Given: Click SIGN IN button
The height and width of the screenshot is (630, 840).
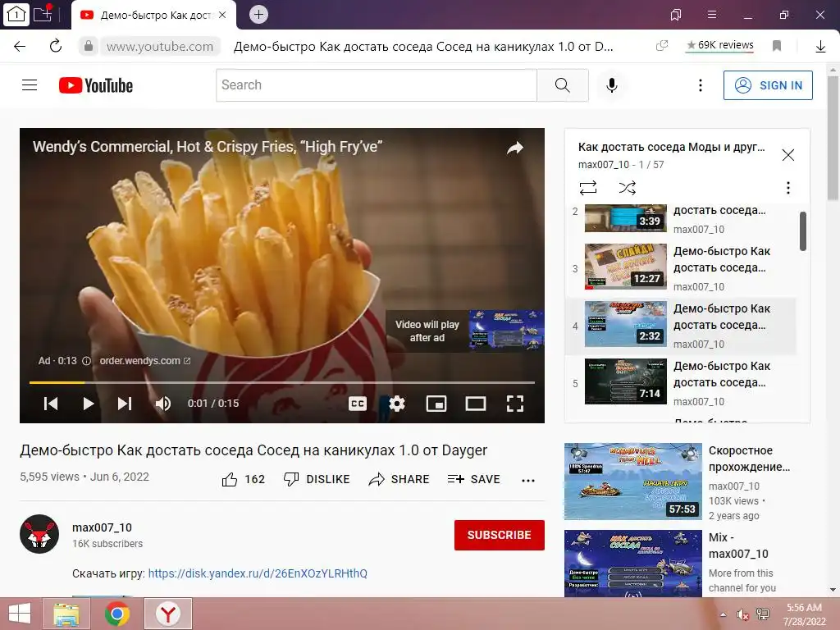Looking at the screenshot, I should click(768, 85).
